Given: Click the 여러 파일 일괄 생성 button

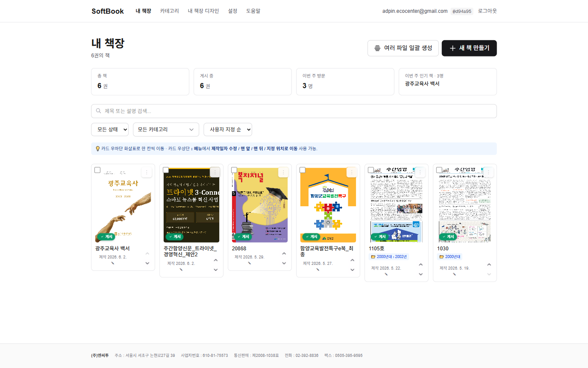Looking at the screenshot, I should coord(403,48).
